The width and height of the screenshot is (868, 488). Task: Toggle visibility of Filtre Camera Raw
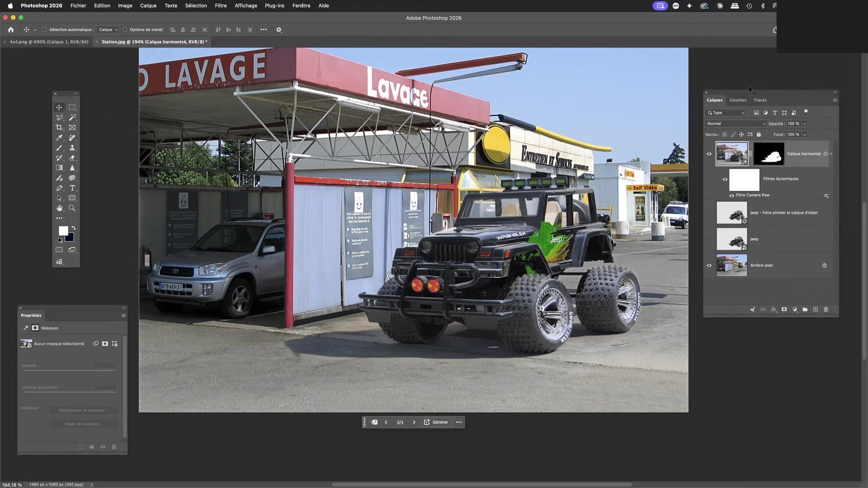(731, 195)
